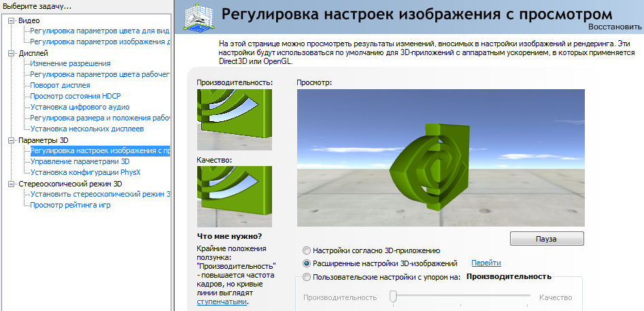Viewport: 644px width, 311px height.
Task: Open Регулировка параметров изображения under Видео
Action: pyautogui.click(x=100, y=42)
